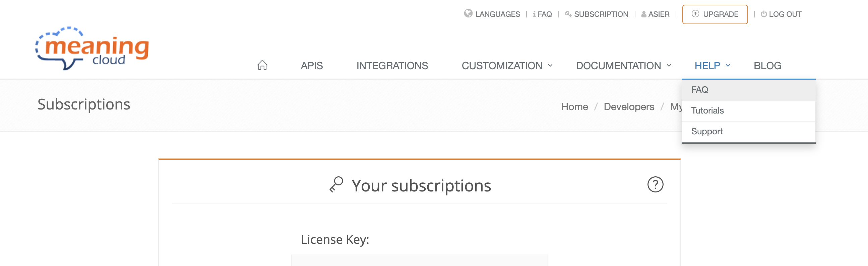This screenshot has width=868, height=266.
Task: Click the info icon beside top FAQ
Action: pyautogui.click(x=534, y=14)
